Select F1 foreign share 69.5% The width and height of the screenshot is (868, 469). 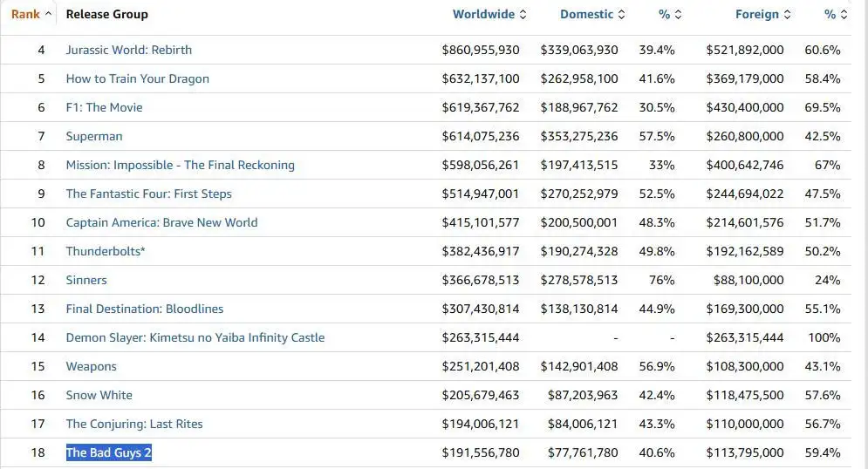pyautogui.click(x=823, y=107)
